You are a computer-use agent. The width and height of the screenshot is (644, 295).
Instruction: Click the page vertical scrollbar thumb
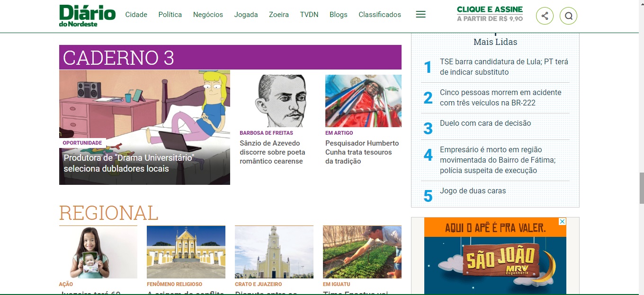641,188
